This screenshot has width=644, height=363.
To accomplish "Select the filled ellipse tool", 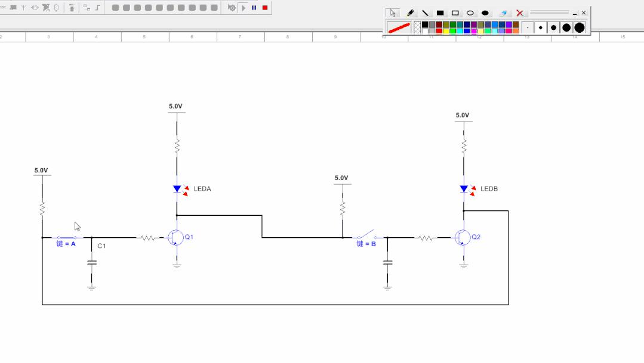I will click(x=485, y=13).
